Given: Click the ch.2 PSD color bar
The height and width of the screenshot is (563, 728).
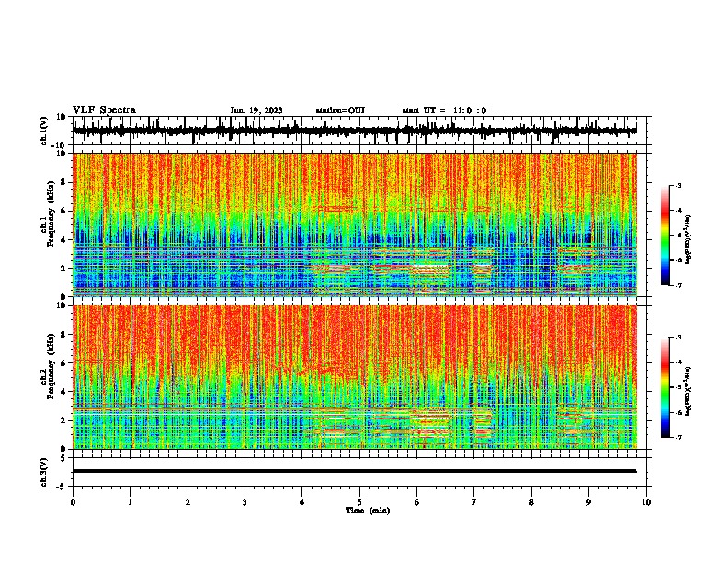Looking at the screenshot, I should pos(665,387).
